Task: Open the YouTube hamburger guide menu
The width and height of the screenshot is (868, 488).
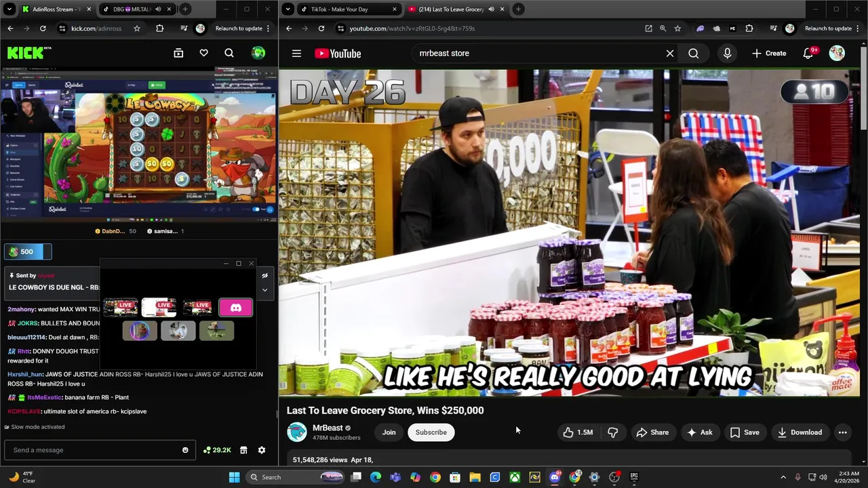Action: tap(296, 54)
